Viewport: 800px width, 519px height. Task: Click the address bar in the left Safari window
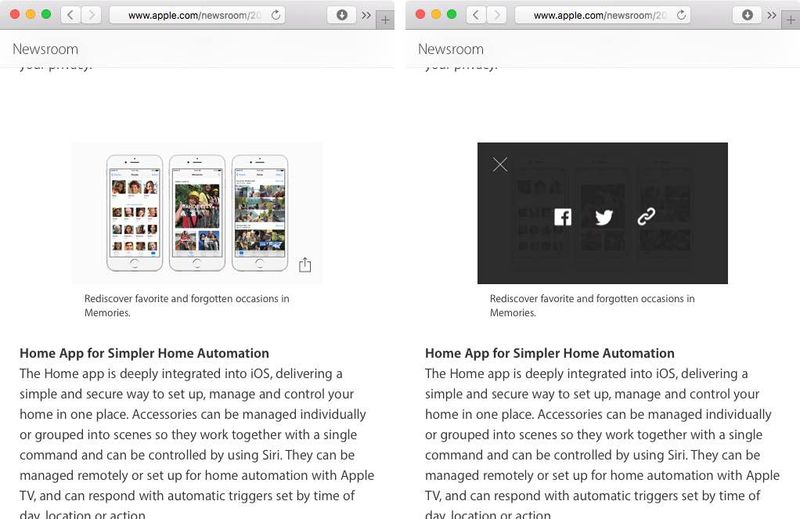pyautogui.click(x=197, y=15)
